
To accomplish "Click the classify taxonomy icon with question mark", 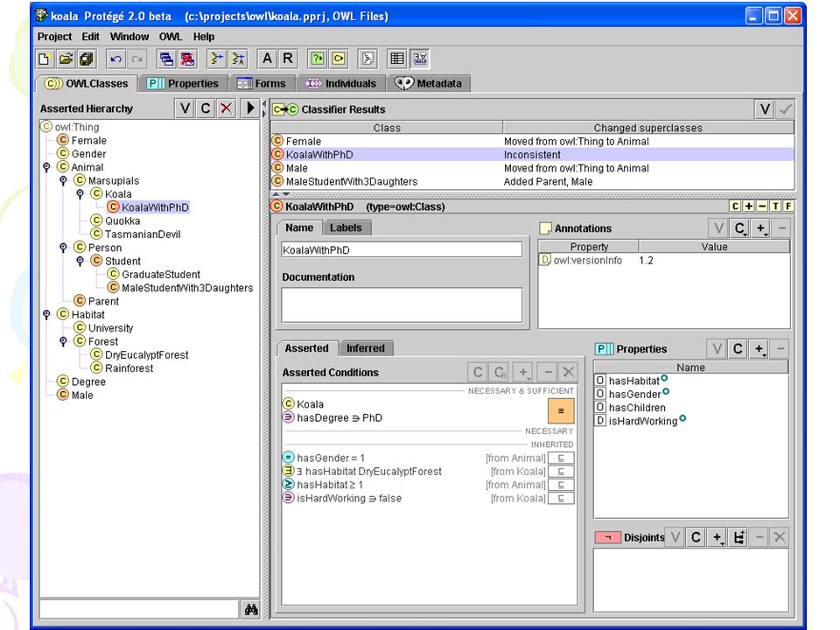I will [317, 59].
